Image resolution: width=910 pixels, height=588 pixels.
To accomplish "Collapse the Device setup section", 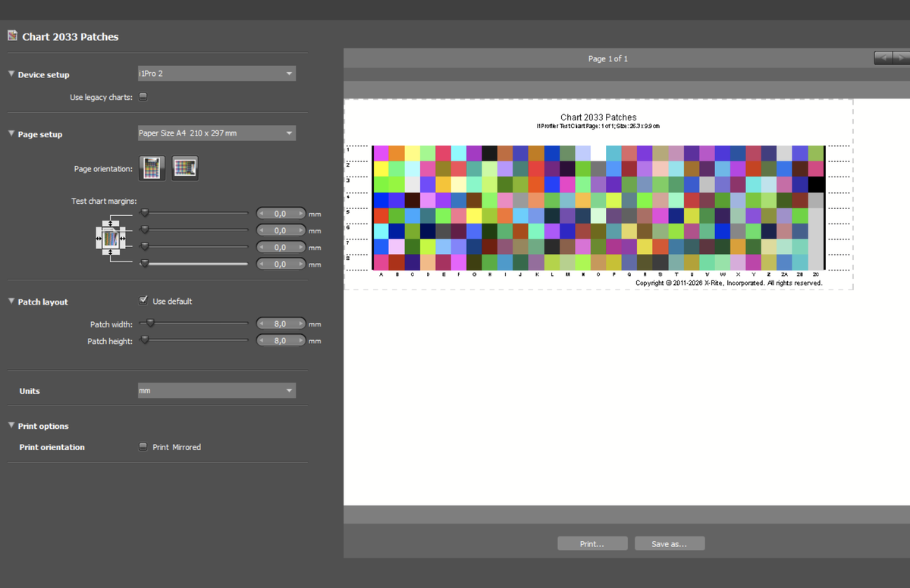I will coord(11,74).
